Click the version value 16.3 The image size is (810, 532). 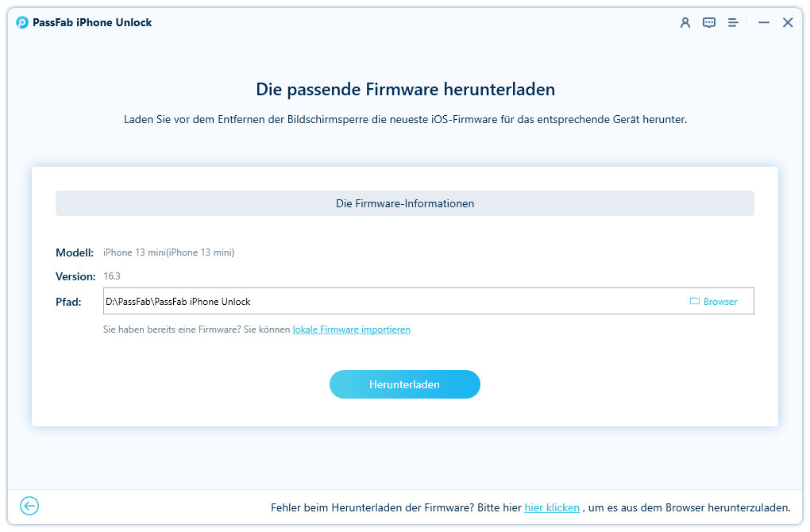(112, 276)
